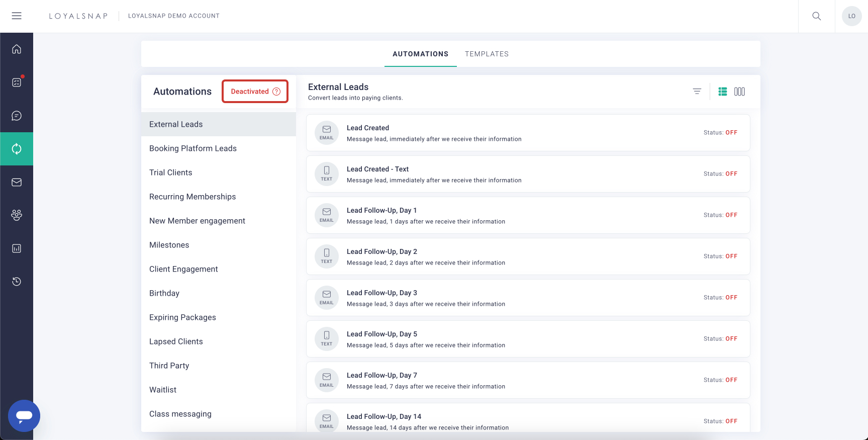This screenshot has height=440, width=868.
Task: Open the live chat support bubble
Action: point(24,416)
